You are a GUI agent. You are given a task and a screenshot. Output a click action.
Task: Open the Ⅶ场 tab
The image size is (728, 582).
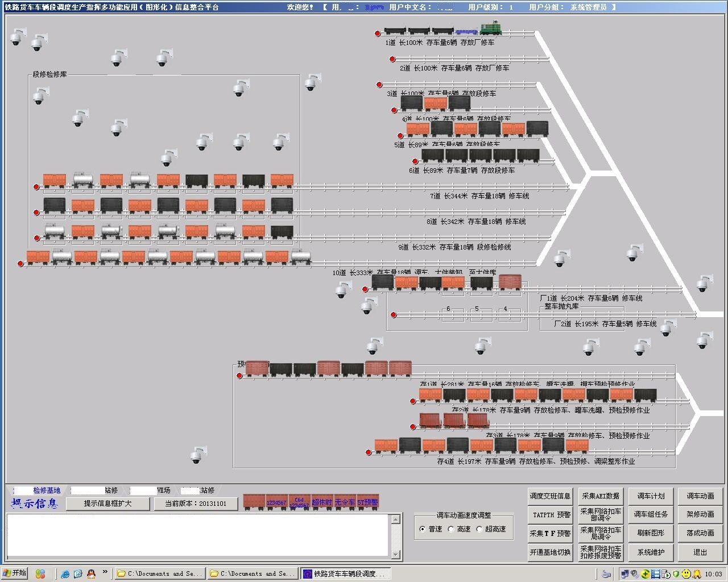point(151,490)
